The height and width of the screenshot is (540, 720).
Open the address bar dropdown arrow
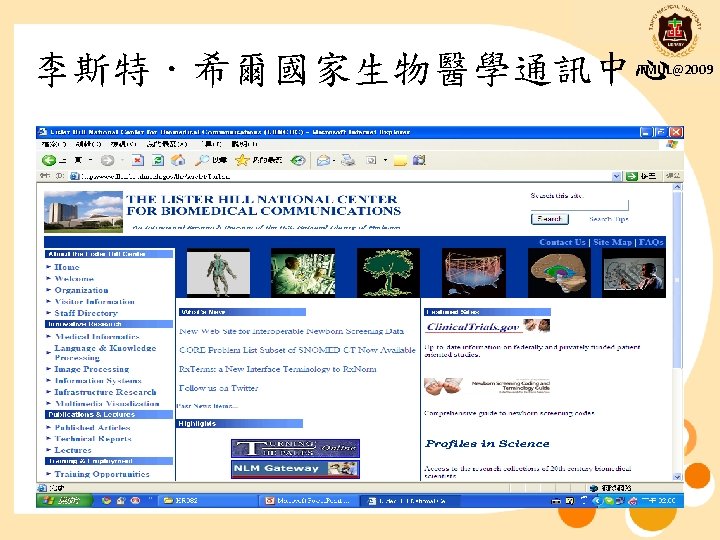pos(617,176)
